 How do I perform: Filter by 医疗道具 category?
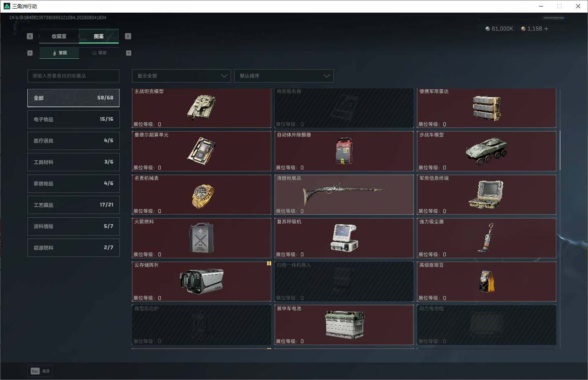(x=73, y=141)
